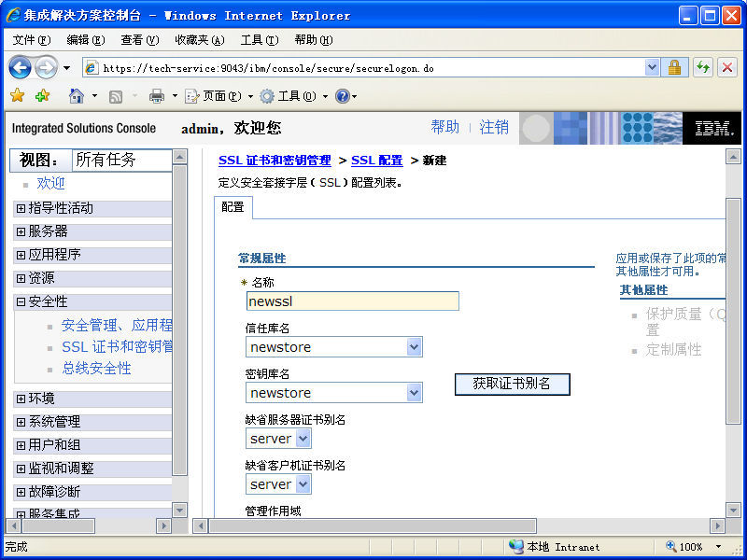The height and width of the screenshot is (560, 747).
Task: Open the 密钥库名 newstore dropdown
Action: (x=415, y=393)
